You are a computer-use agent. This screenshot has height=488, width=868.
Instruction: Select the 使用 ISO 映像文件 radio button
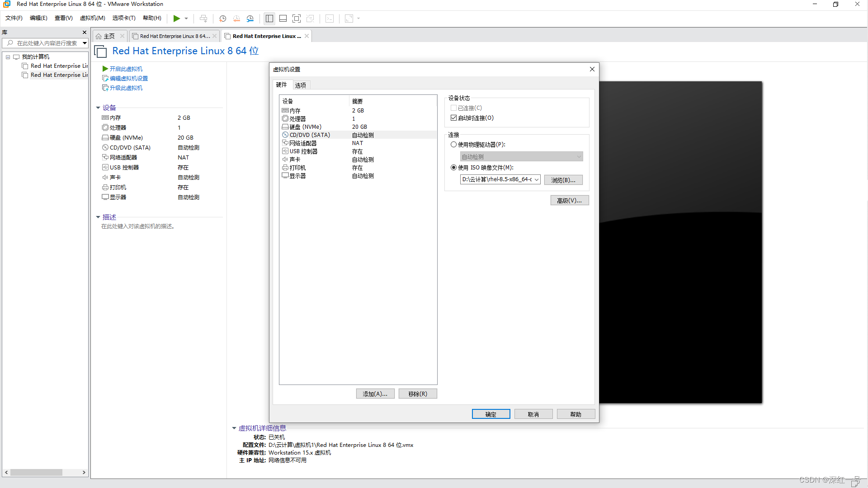coord(453,168)
